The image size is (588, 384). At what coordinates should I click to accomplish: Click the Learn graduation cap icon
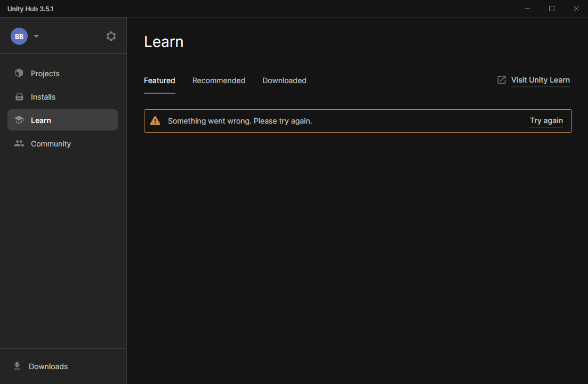click(x=19, y=120)
